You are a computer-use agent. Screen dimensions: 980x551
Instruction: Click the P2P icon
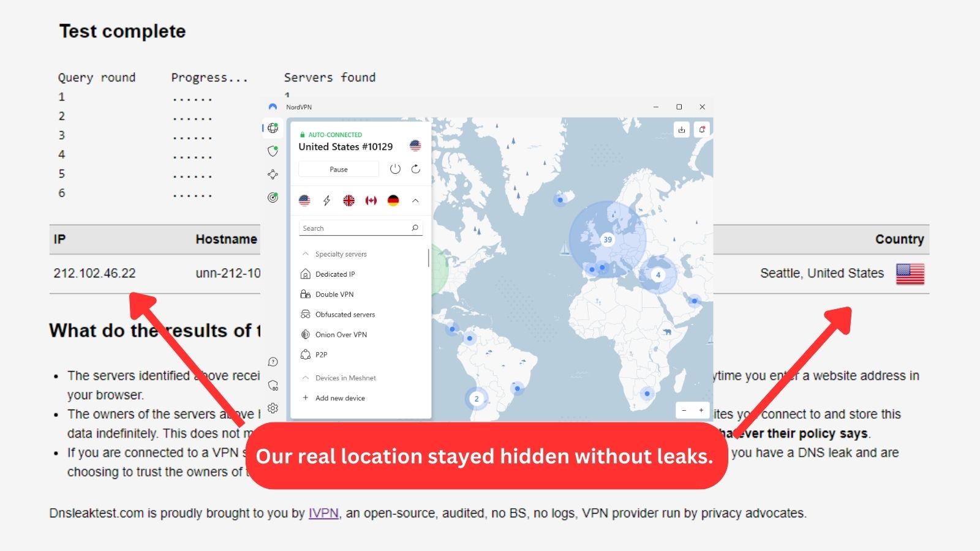[x=306, y=354]
